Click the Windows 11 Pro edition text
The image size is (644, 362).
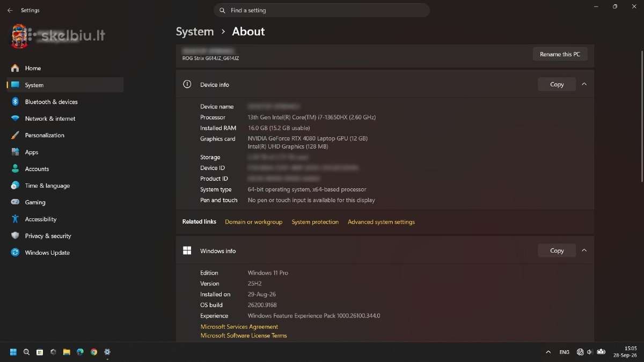268,273
